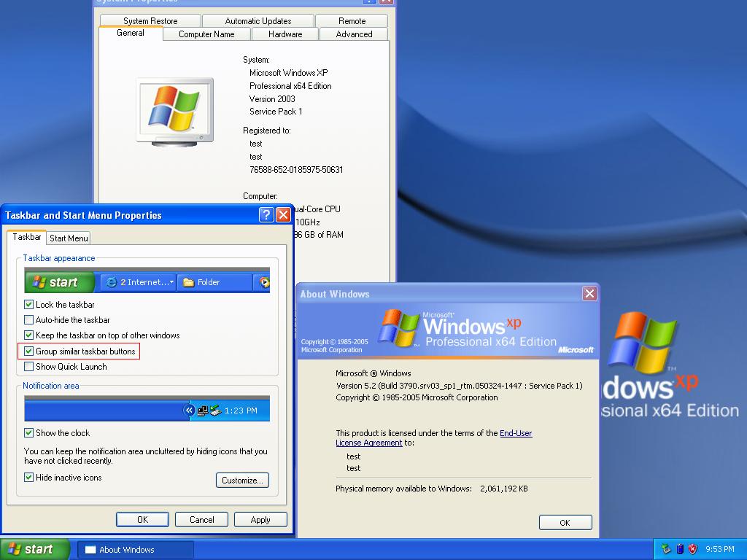Click the Windows monitor logo in System Properties

coord(175,112)
